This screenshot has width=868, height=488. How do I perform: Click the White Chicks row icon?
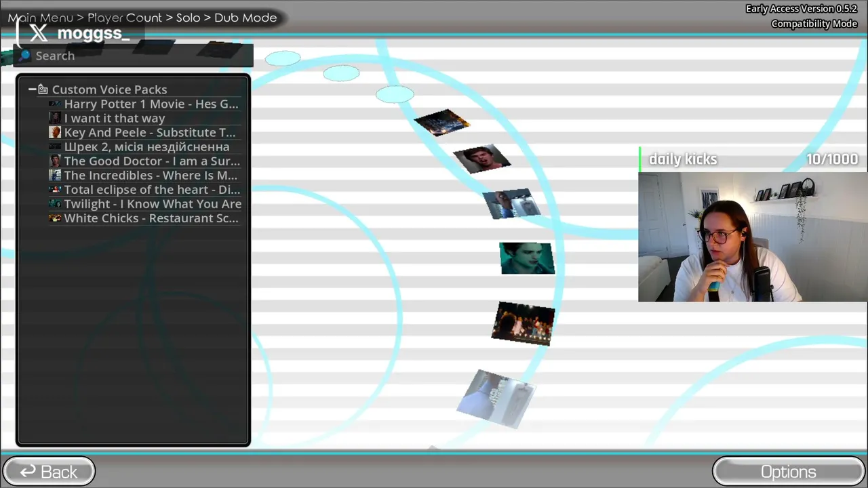pos(55,218)
